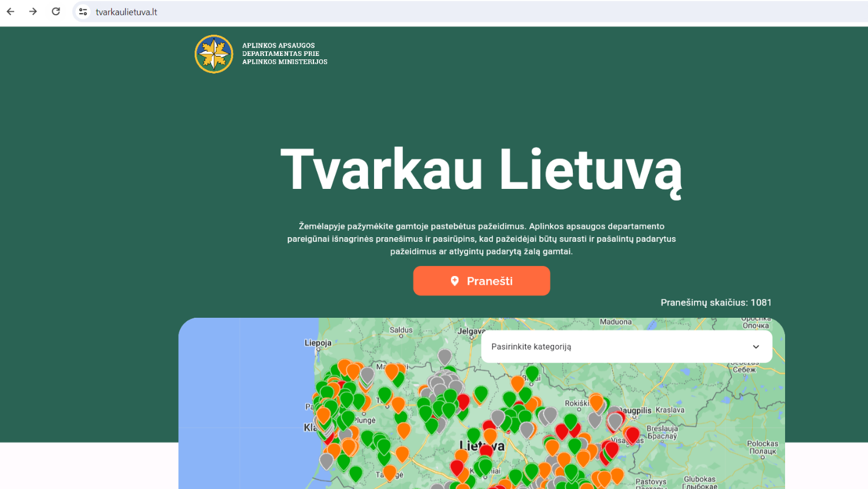
Task: Reload the tvarkaulietuva.lt page
Action: click(56, 12)
